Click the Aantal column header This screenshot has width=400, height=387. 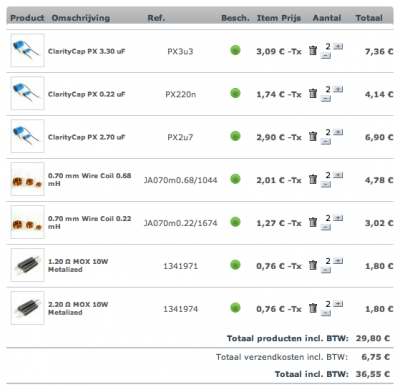click(x=327, y=18)
